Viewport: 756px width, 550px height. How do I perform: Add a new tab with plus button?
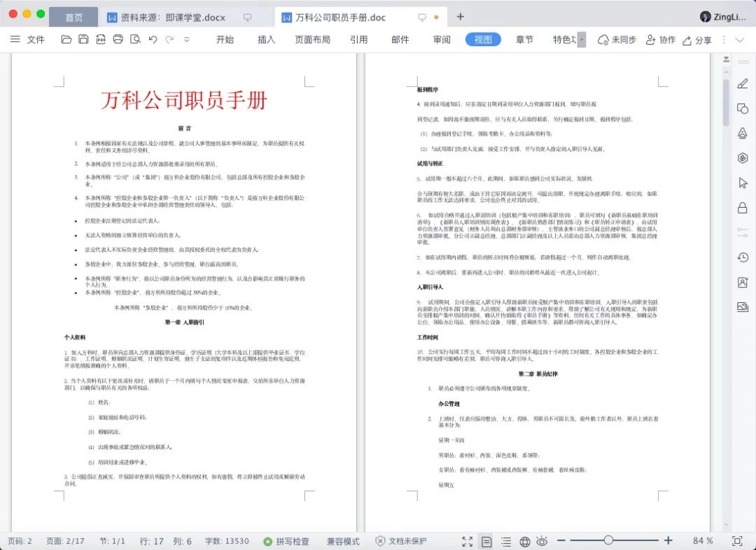pyautogui.click(x=460, y=17)
